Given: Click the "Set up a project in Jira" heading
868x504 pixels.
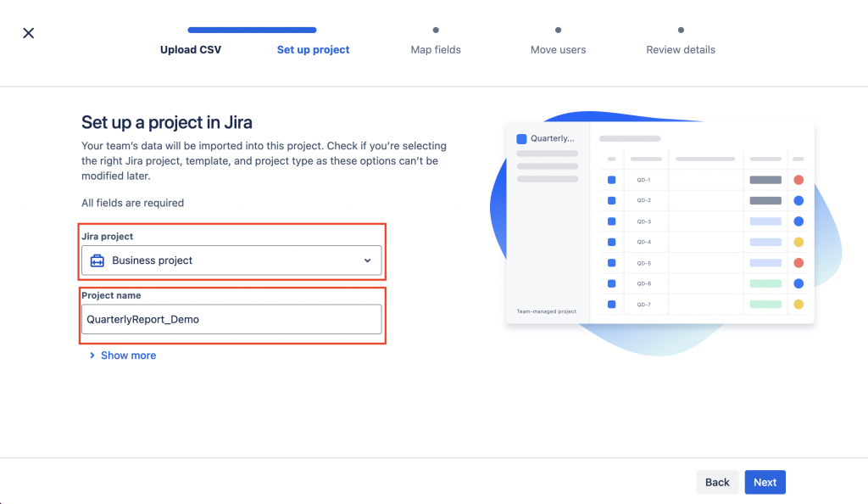Looking at the screenshot, I should (x=167, y=122).
